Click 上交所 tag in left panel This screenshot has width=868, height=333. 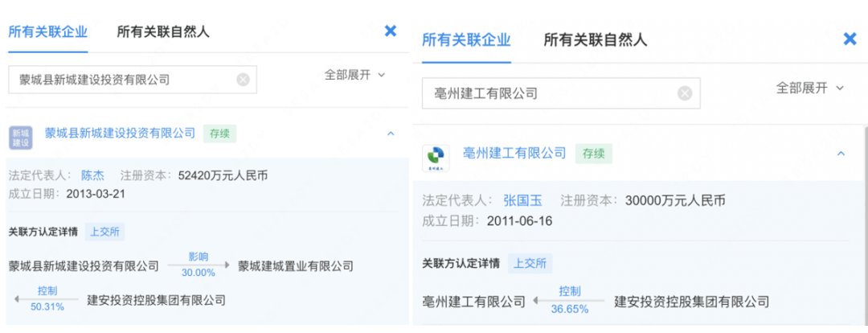click(x=105, y=232)
